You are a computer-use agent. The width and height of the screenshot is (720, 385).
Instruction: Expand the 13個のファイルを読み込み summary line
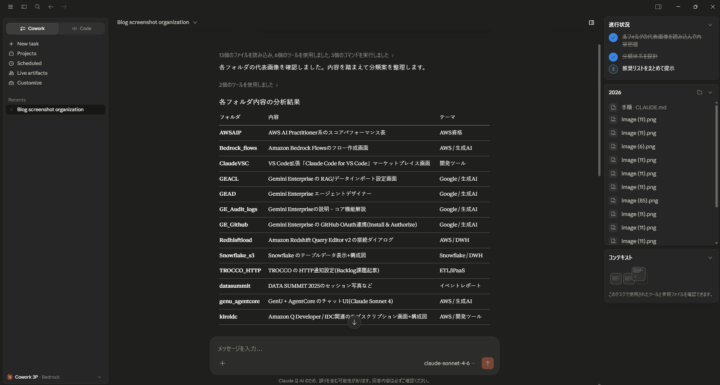click(306, 55)
